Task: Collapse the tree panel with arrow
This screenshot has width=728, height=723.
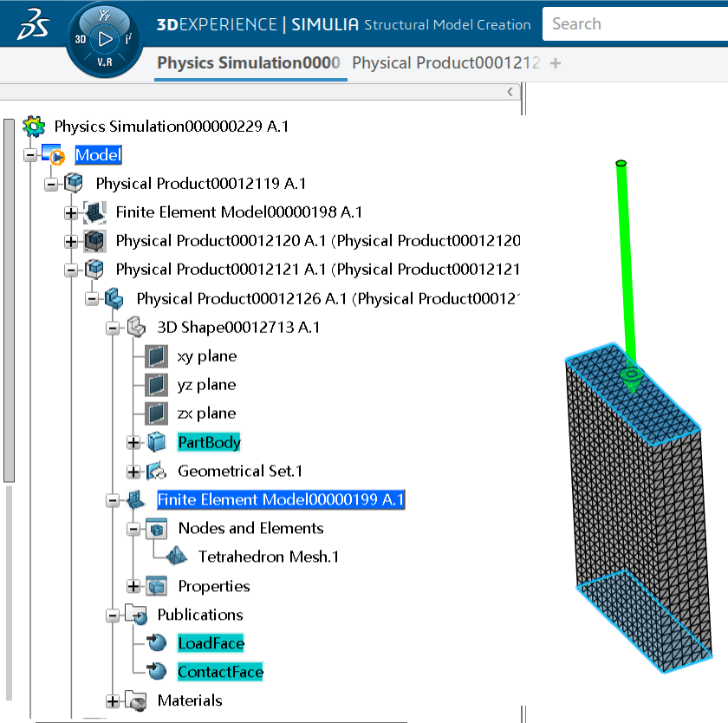Action: click(x=510, y=92)
